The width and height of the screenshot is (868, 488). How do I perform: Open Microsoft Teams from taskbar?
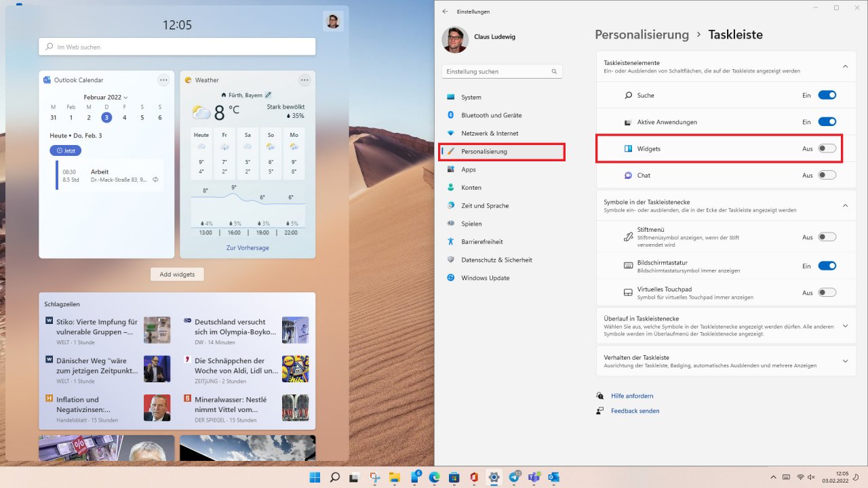[534, 477]
